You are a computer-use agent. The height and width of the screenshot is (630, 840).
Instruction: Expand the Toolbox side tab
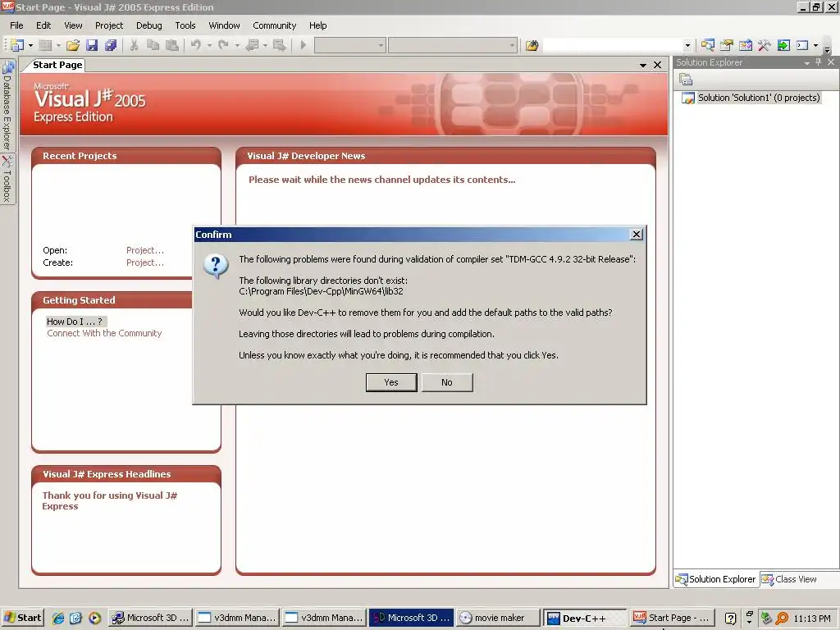click(7, 180)
